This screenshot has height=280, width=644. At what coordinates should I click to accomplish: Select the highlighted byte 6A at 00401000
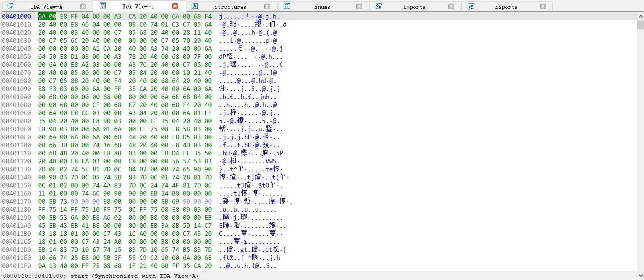tap(42, 16)
